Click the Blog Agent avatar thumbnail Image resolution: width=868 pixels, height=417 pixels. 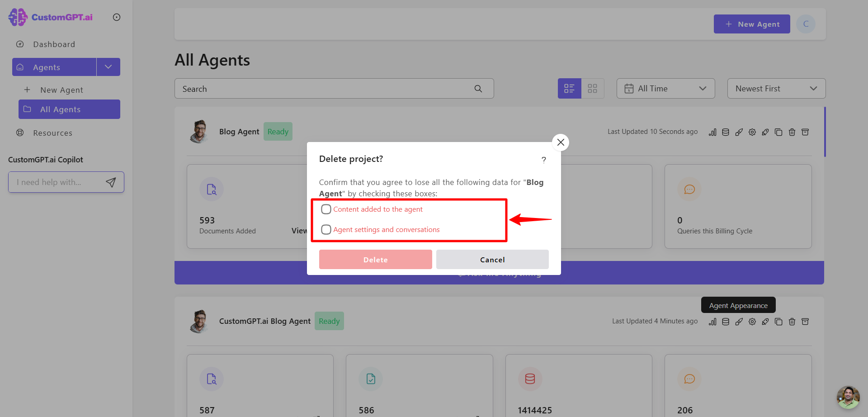pos(199,132)
